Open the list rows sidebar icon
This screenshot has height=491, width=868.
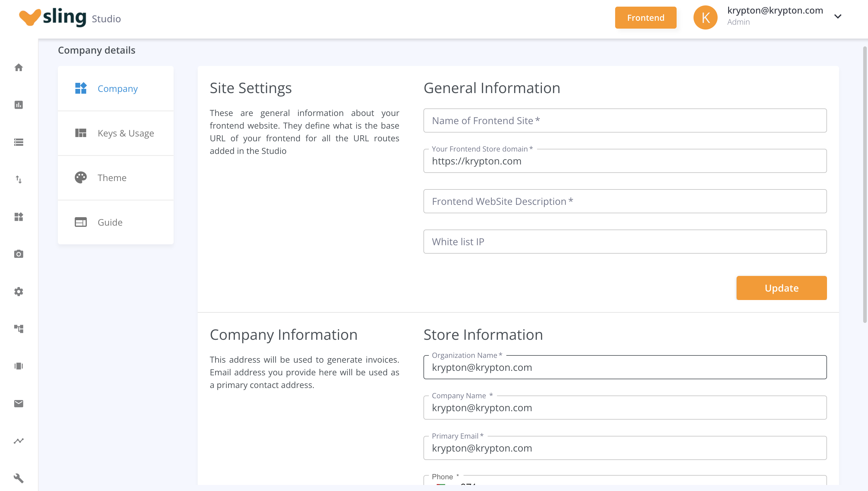tap(19, 142)
